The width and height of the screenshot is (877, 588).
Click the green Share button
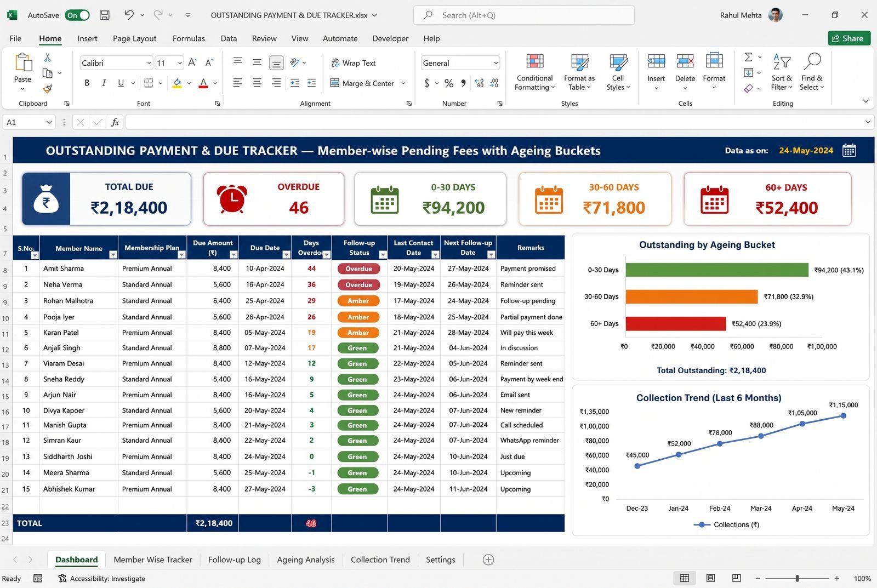[x=849, y=38]
